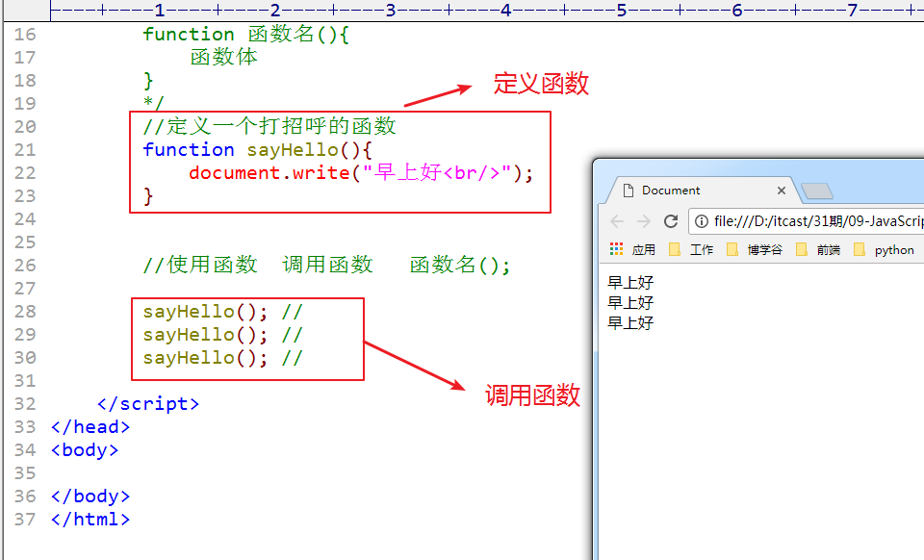Click the </head> closing tag
Image resolution: width=924 pixels, height=560 pixels.
point(90,427)
